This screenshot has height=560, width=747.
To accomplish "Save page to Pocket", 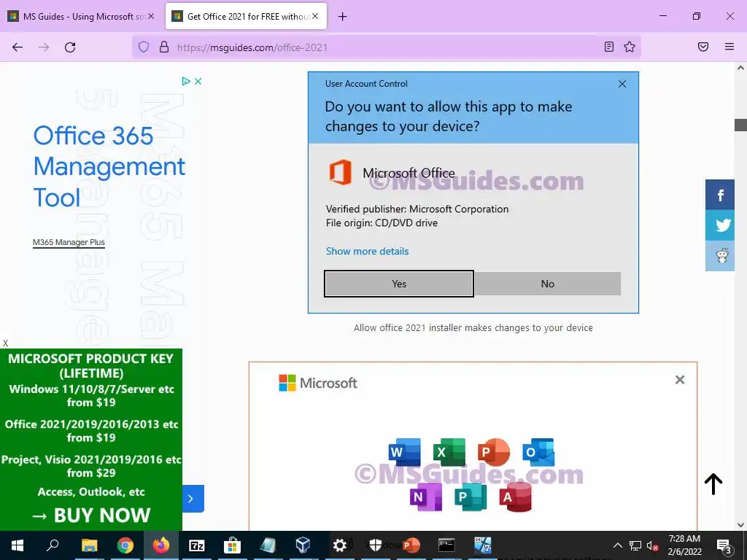I will pos(703,47).
